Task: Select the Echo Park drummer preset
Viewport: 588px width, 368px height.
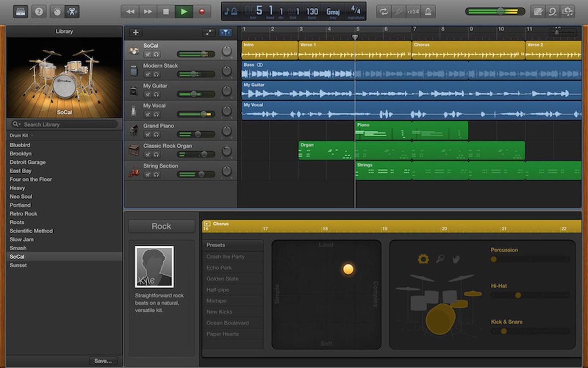Action: [x=219, y=268]
